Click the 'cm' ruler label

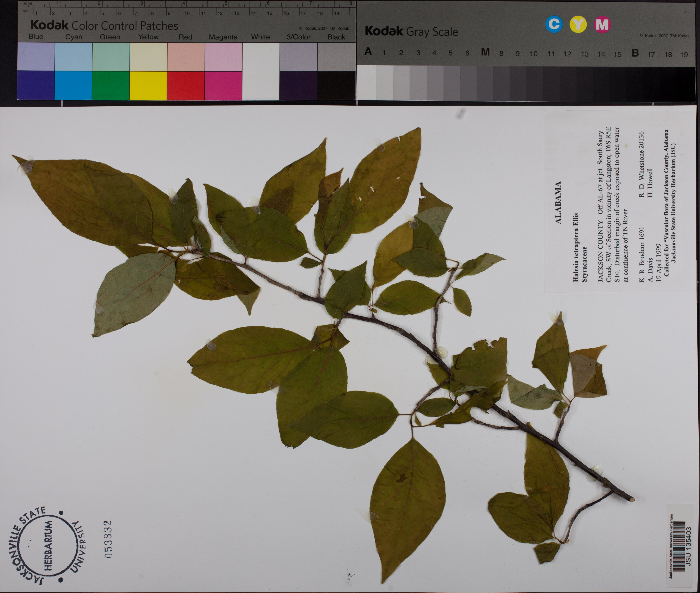coord(25,10)
